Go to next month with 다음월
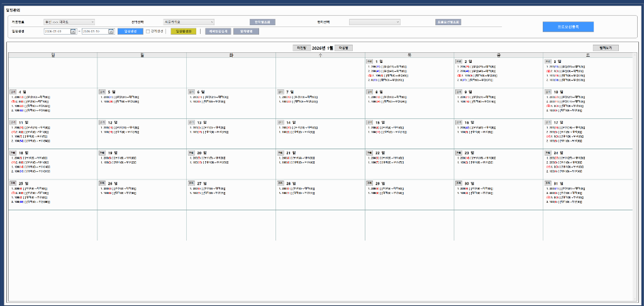 (344, 47)
